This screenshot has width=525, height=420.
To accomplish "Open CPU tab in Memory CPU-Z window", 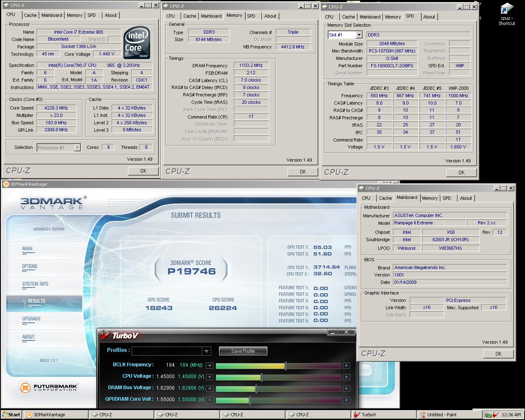I will 171,16.
